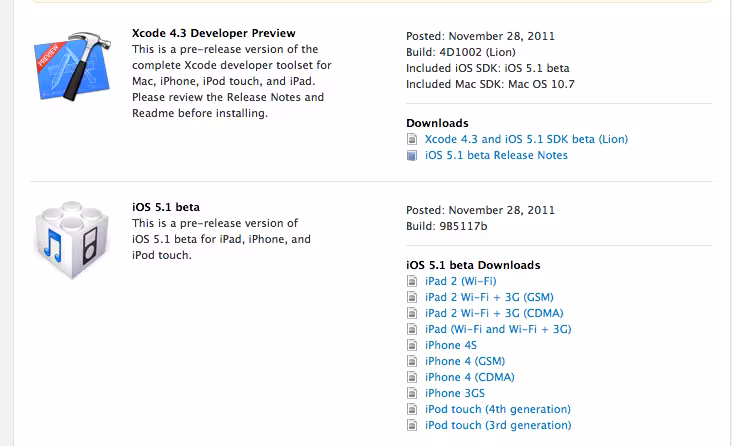Click file icon next to iPhone 4 (CDMA)
Image resolution: width=732 pixels, height=446 pixels.
click(x=412, y=377)
